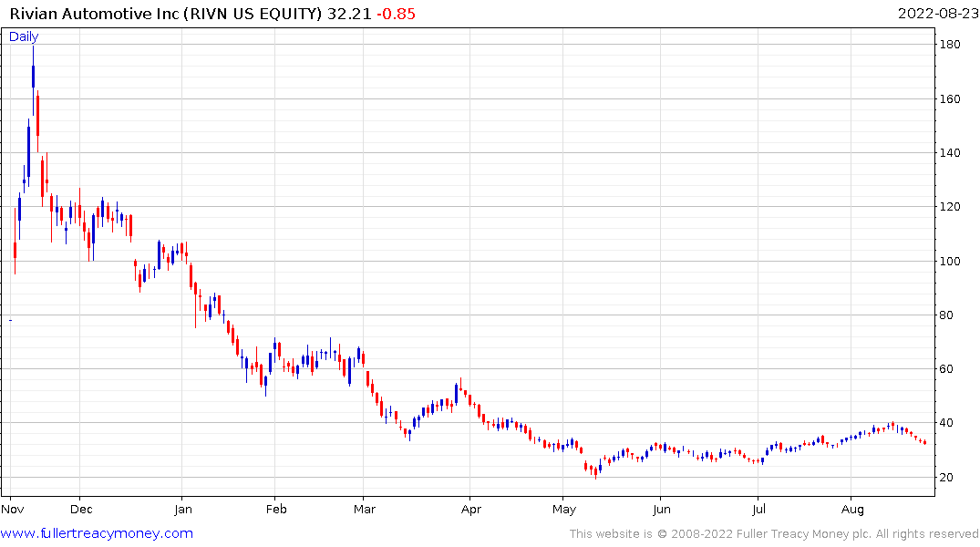This screenshot has height=547, width=980.
Task: Open the www.fullertreacymoney.com link
Action: (97, 533)
